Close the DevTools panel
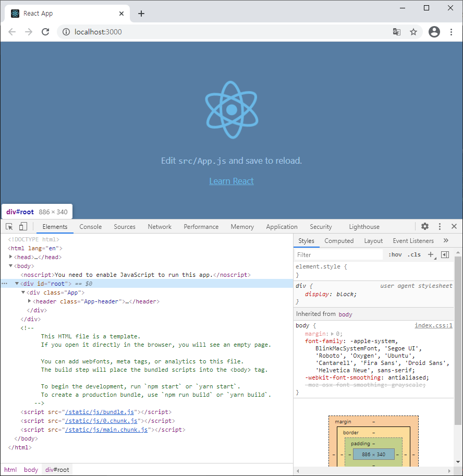The width and height of the screenshot is (463, 476). tap(454, 226)
